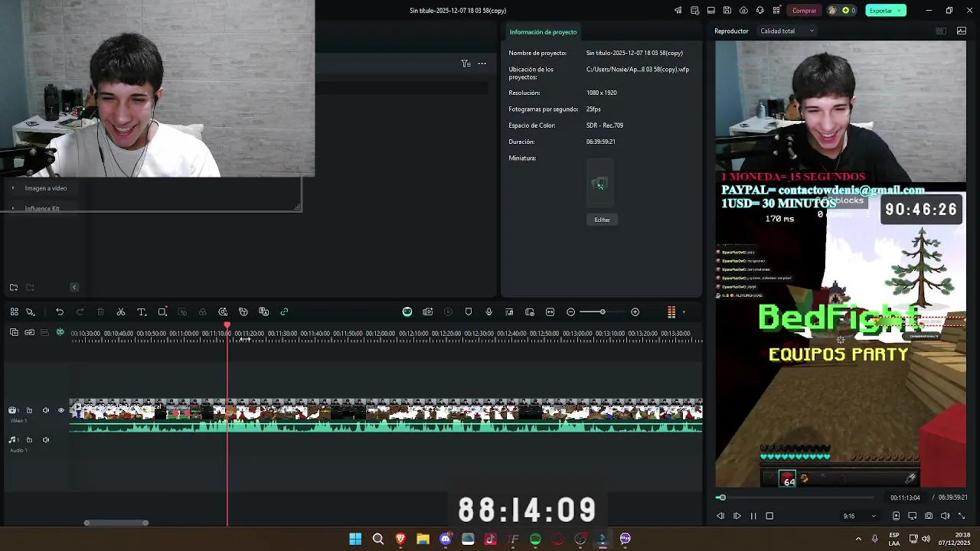Click the timeline horizontal scrollbar

pos(116,523)
